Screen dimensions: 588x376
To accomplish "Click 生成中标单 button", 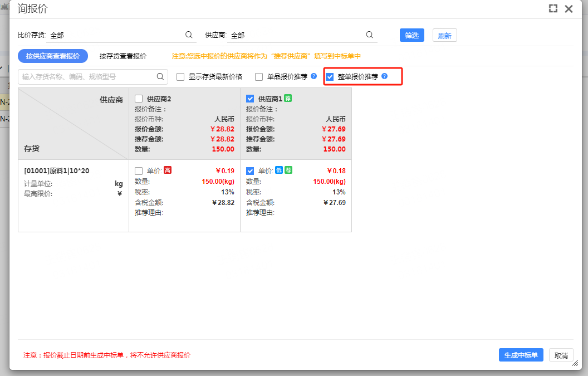I will coord(521,355).
